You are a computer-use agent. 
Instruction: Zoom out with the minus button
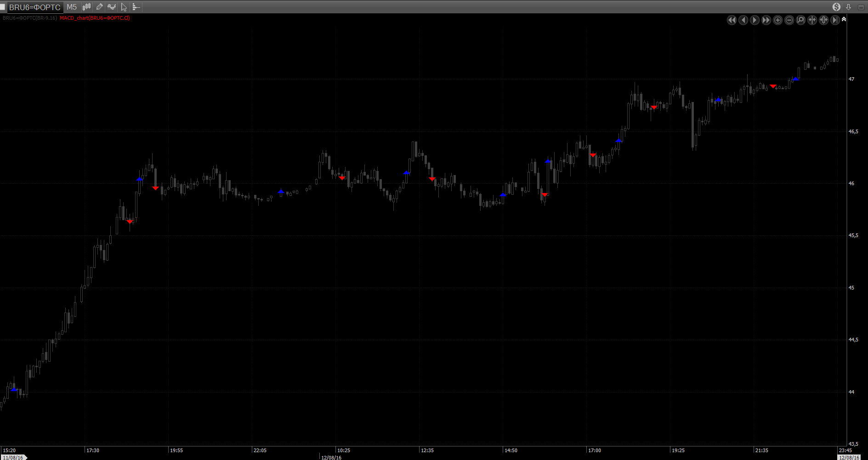click(789, 20)
